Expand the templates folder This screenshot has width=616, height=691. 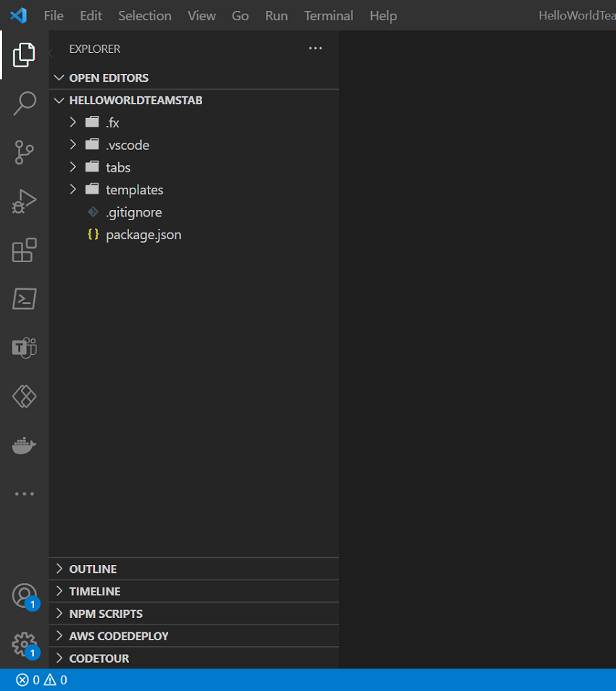point(134,190)
